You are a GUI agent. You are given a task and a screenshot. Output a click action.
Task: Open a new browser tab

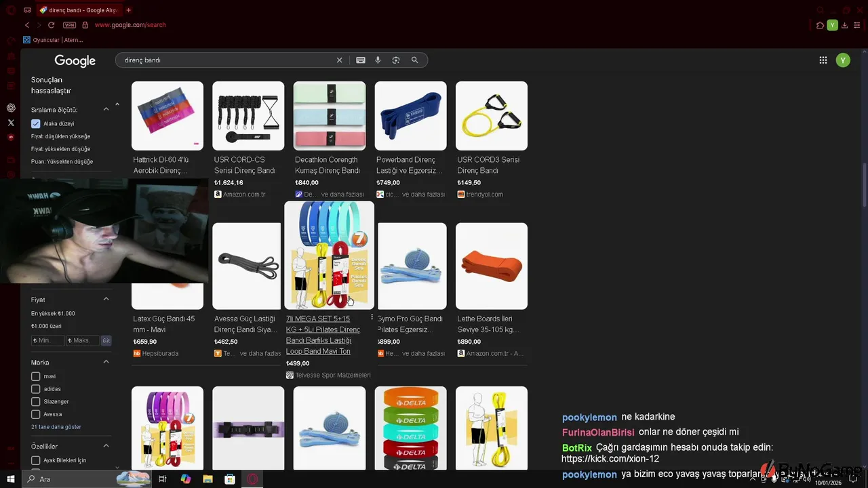128,10
